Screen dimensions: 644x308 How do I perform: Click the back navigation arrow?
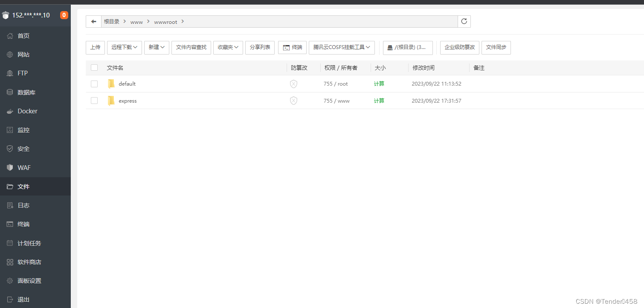[x=93, y=21]
